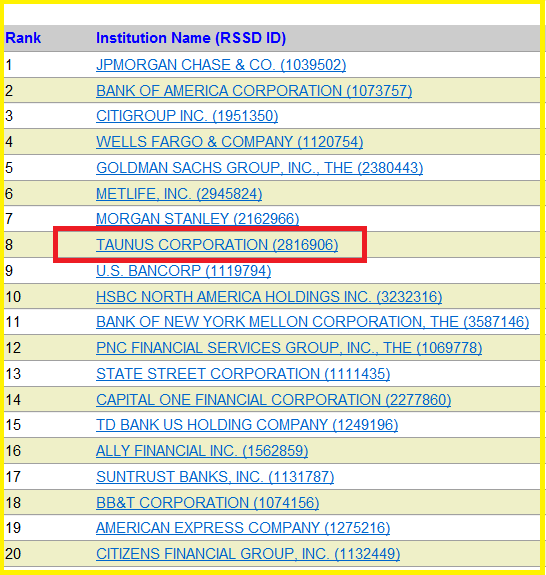Click the METLIFE, INC. link
The width and height of the screenshot is (546, 575).
click(x=179, y=194)
